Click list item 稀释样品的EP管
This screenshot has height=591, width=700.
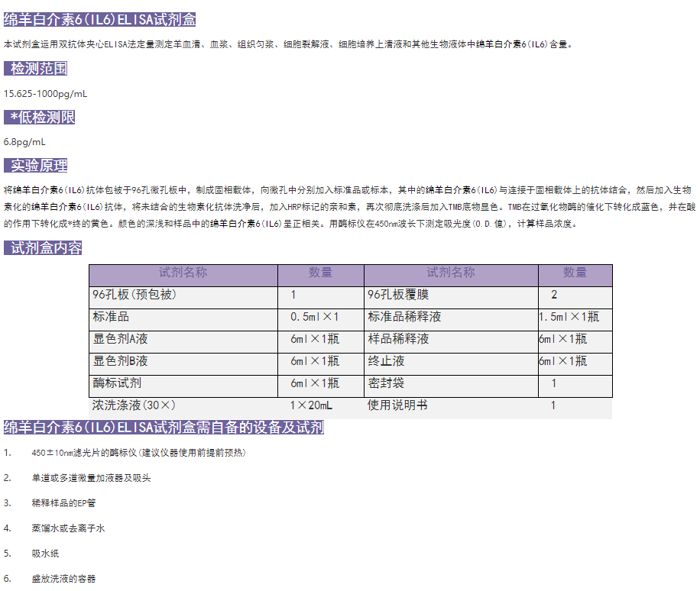coord(63,503)
